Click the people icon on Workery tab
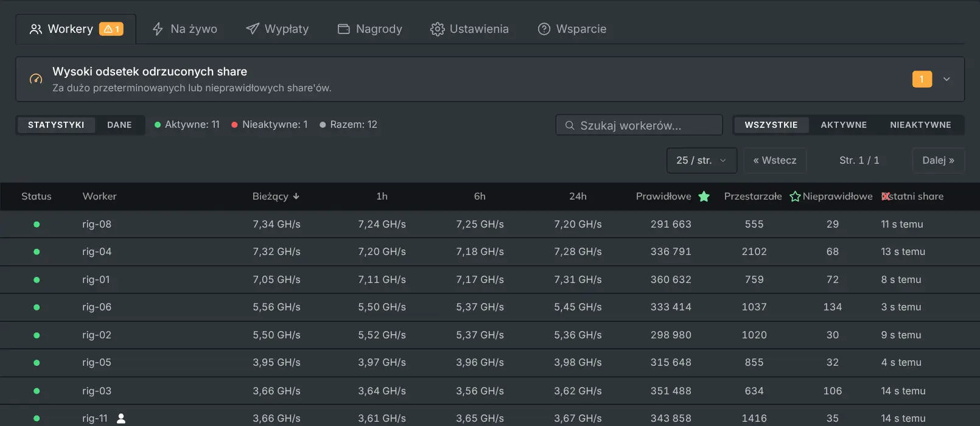This screenshot has width=980, height=426. coord(36,29)
